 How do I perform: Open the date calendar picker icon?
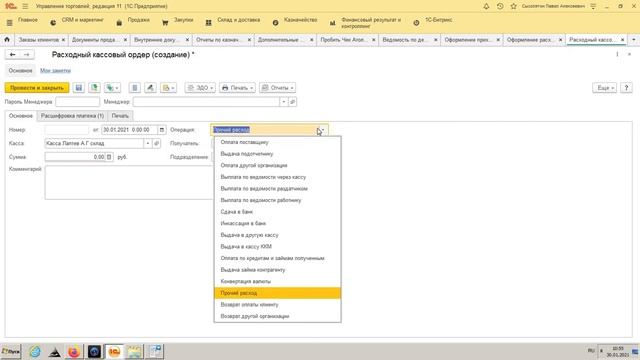[x=162, y=130]
